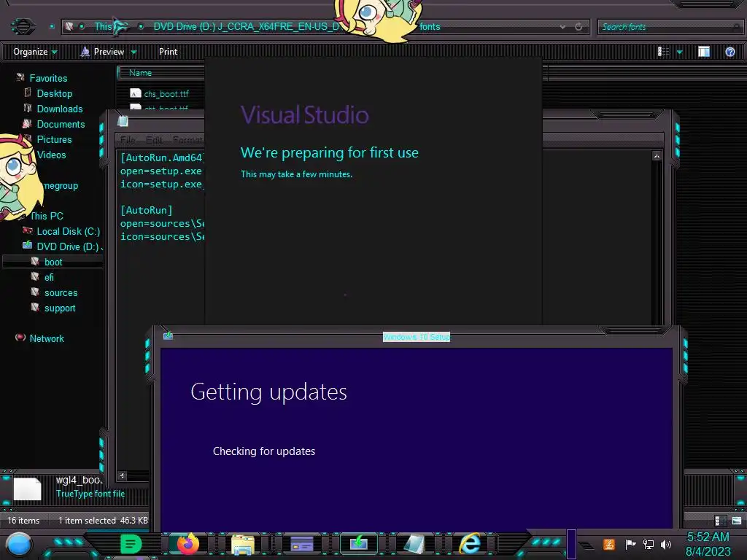Click Notepad horizontal scroll left arrow

[x=122, y=475]
